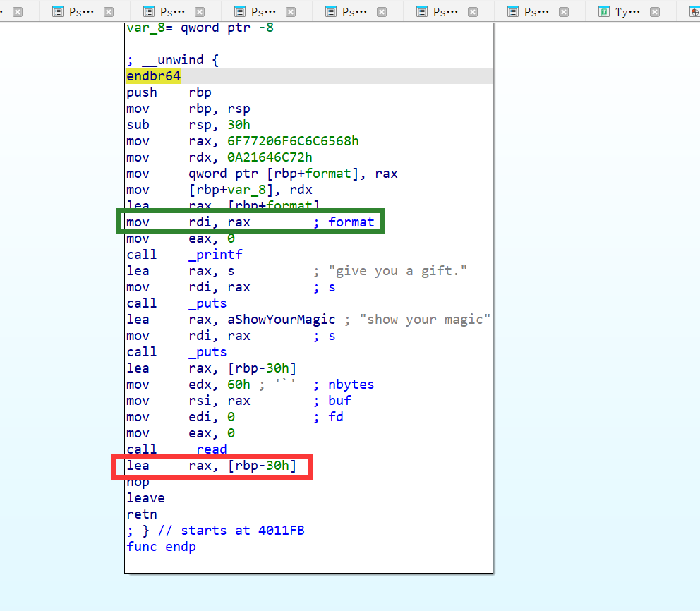Close the leftmost partially hidden tab

tap(18, 12)
